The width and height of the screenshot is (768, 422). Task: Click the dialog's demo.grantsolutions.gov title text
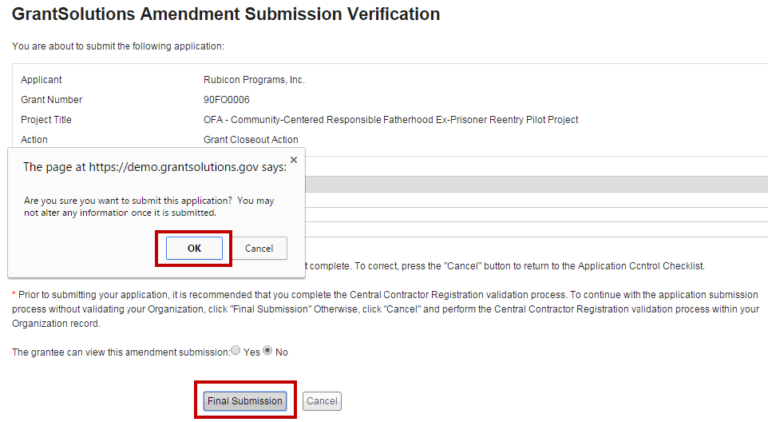(154, 168)
